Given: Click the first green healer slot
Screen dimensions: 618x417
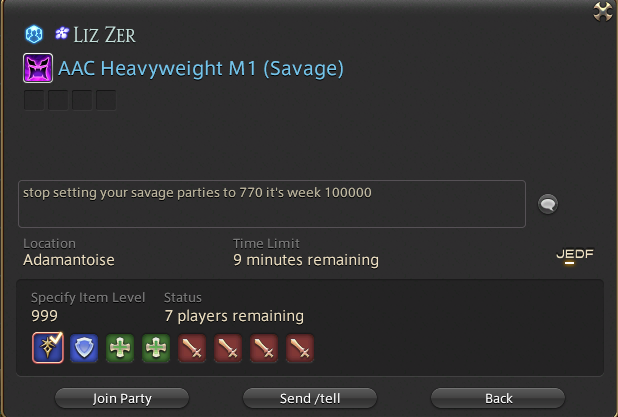Looking at the screenshot, I should (120, 348).
